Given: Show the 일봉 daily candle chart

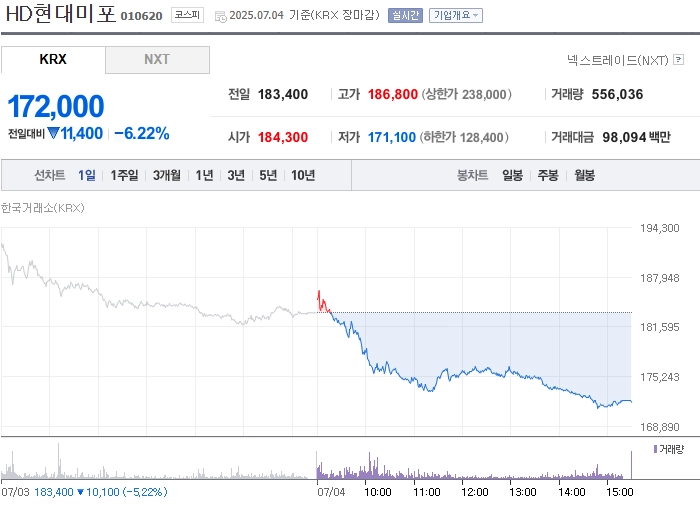Looking at the screenshot, I should click(512, 175).
